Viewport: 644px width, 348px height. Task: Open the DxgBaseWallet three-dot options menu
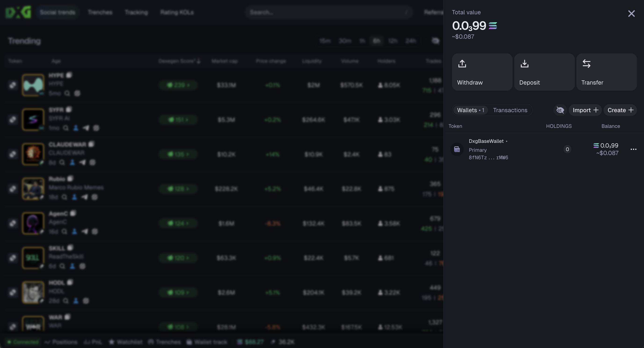pos(633,149)
